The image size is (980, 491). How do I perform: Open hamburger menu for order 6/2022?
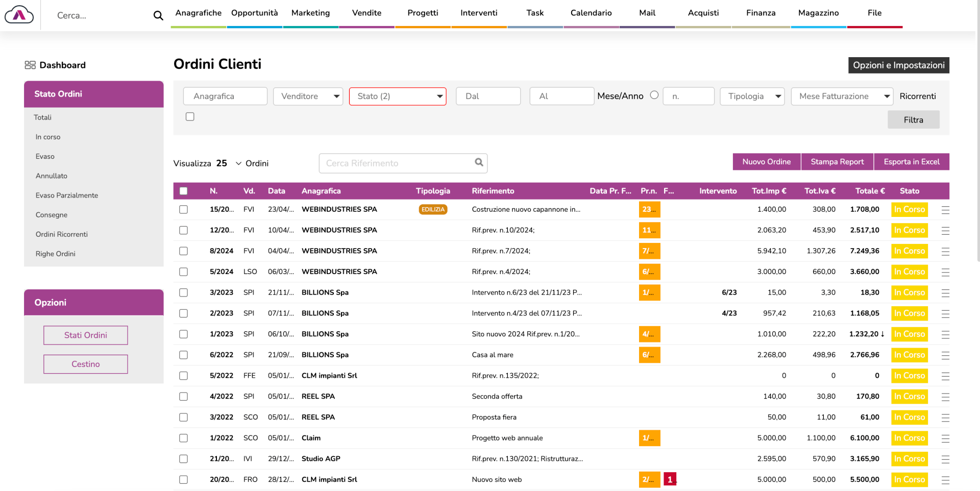click(x=945, y=355)
